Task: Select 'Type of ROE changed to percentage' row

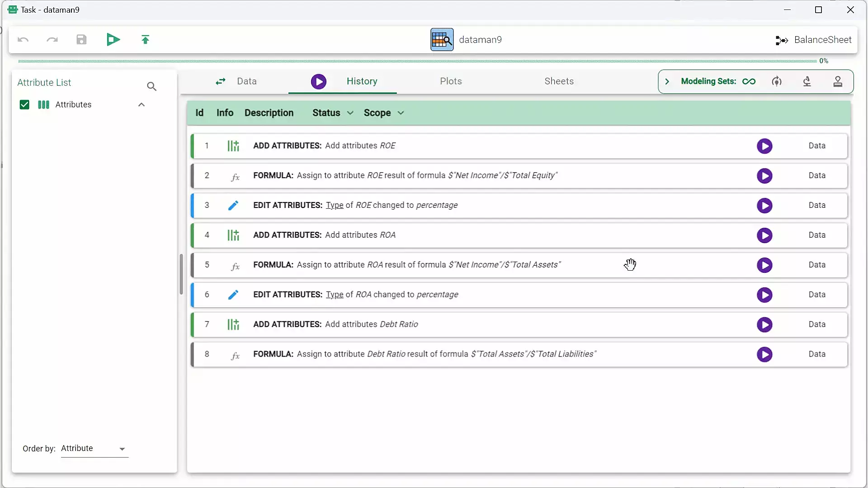Action: pos(519,206)
